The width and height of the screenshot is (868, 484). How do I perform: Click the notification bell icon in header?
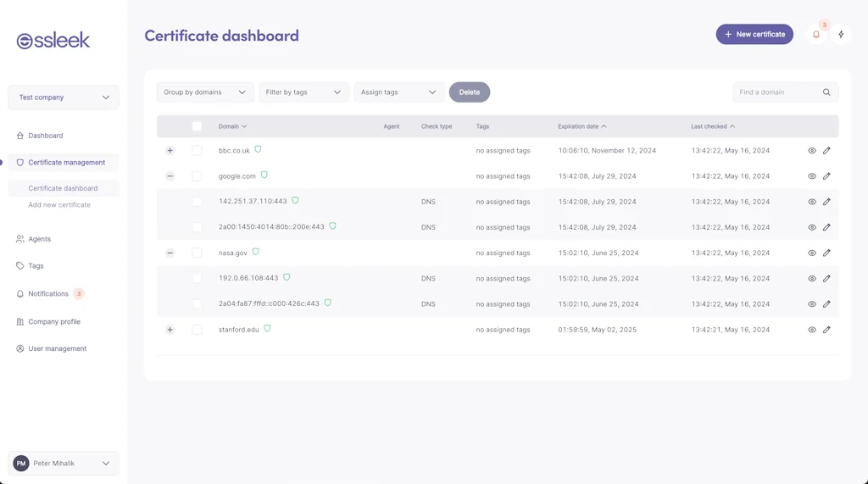click(816, 35)
